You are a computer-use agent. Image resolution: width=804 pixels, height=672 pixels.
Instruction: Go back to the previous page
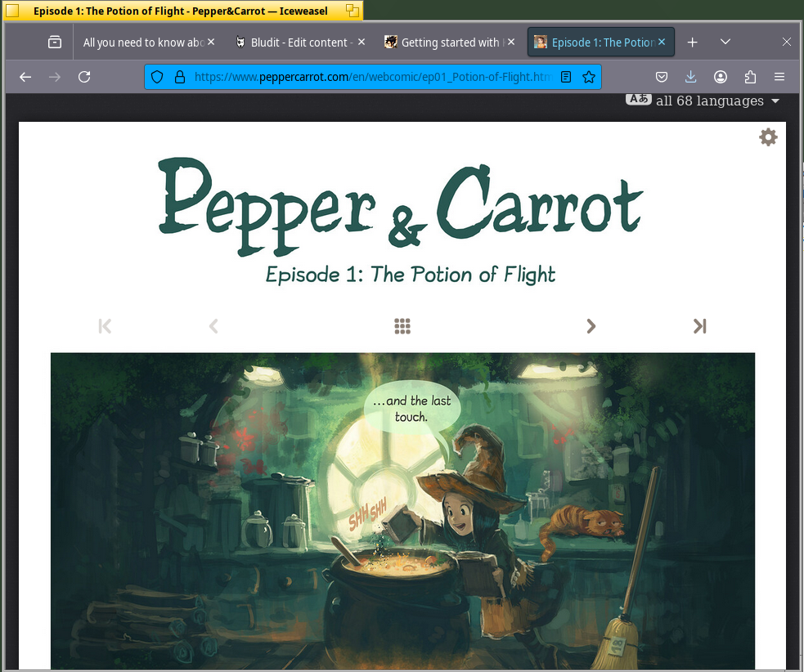coord(25,77)
